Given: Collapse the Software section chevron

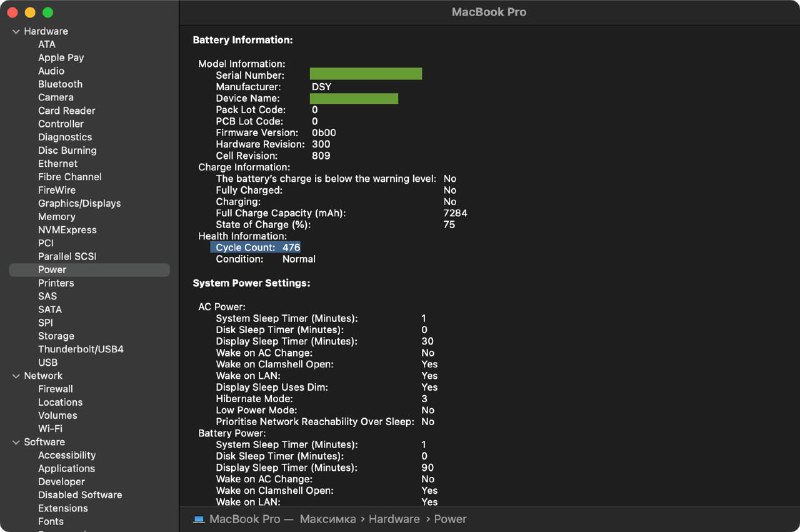Looking at the screenshot, I should [x=16, y=442].
